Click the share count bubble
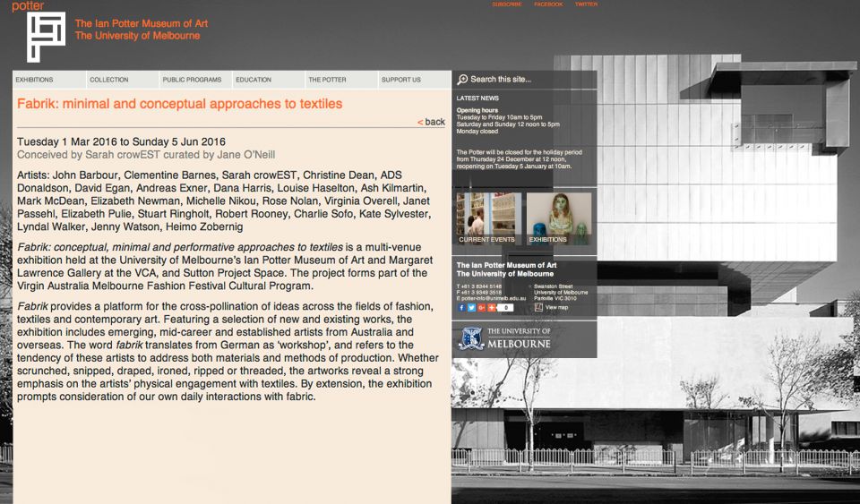The height and width of the screenshot is (504, 860). [x=505, y=307]
